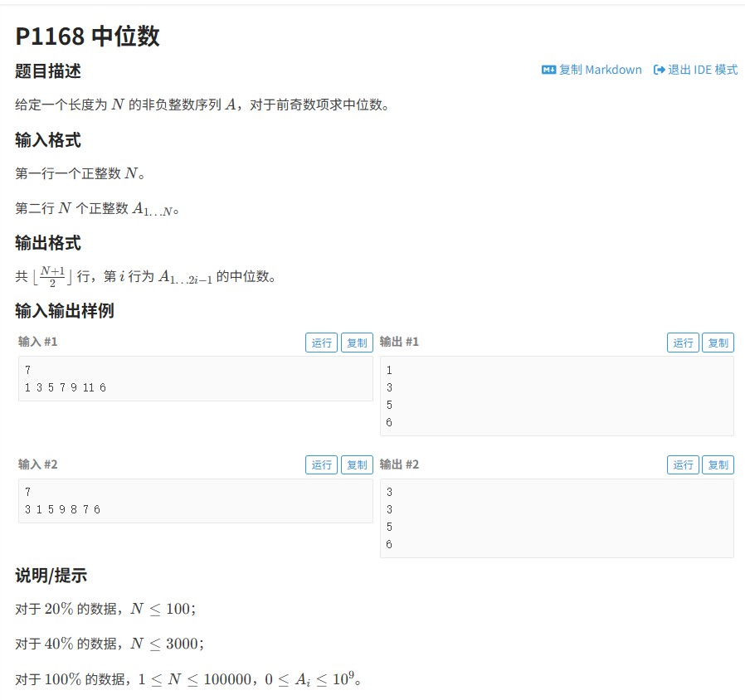Click inside the 输出 #2 sample text box
Image resolution: width=745 pixels, height=700 pixels.
(556, 518)
